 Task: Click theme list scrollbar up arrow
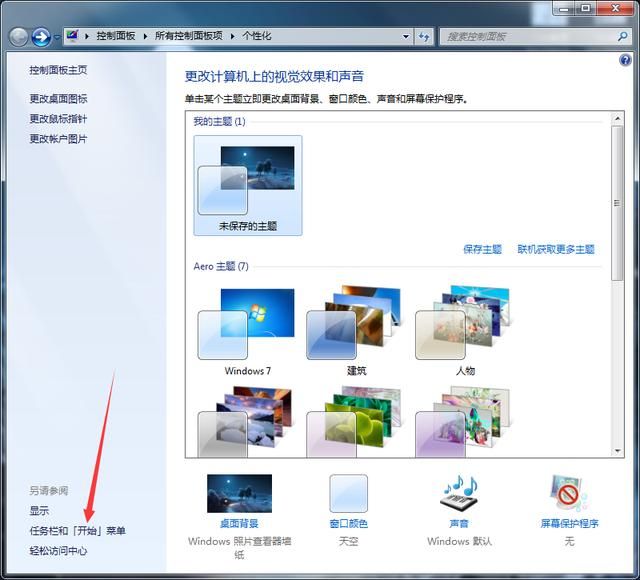point(618,119)
